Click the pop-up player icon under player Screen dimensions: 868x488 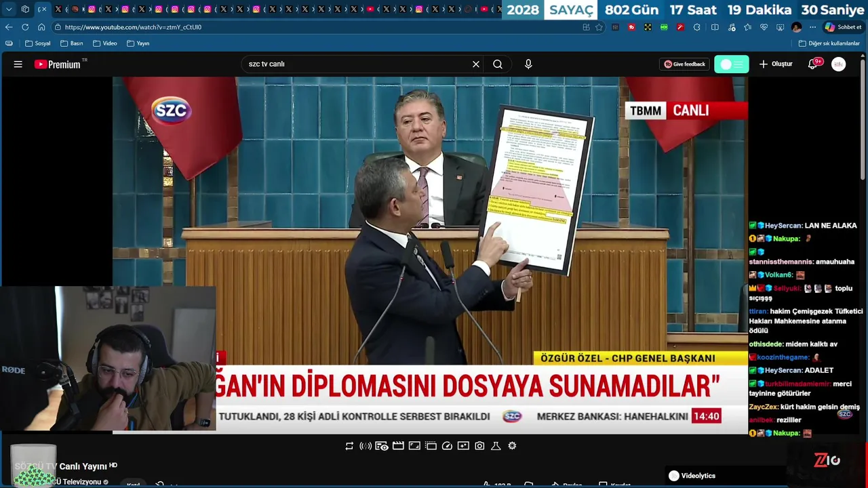[x=431, y=446]
